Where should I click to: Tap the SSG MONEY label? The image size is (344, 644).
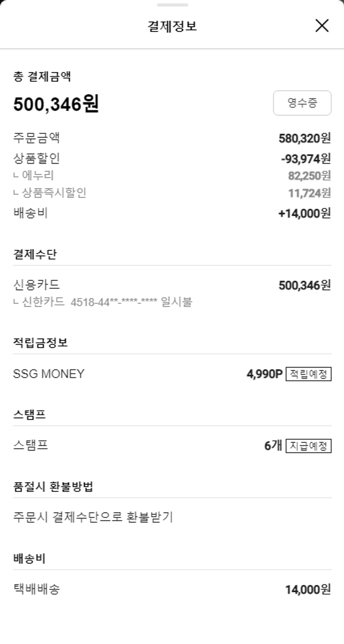(x=49, y=374)
